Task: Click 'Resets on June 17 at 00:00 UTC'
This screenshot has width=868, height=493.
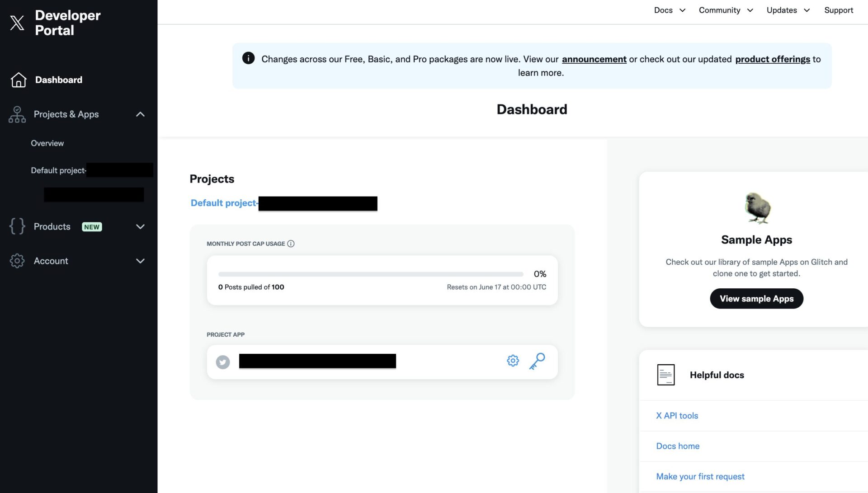Action: point(496,287)
